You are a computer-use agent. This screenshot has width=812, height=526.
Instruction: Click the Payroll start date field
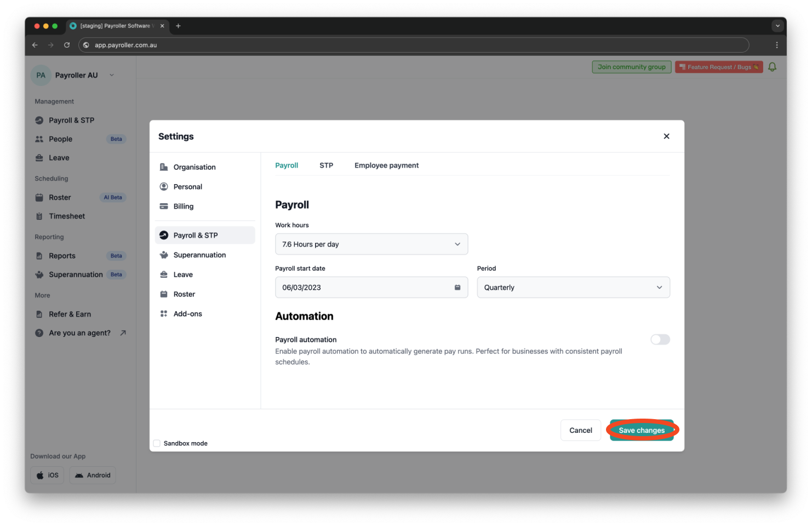(362, 288)
